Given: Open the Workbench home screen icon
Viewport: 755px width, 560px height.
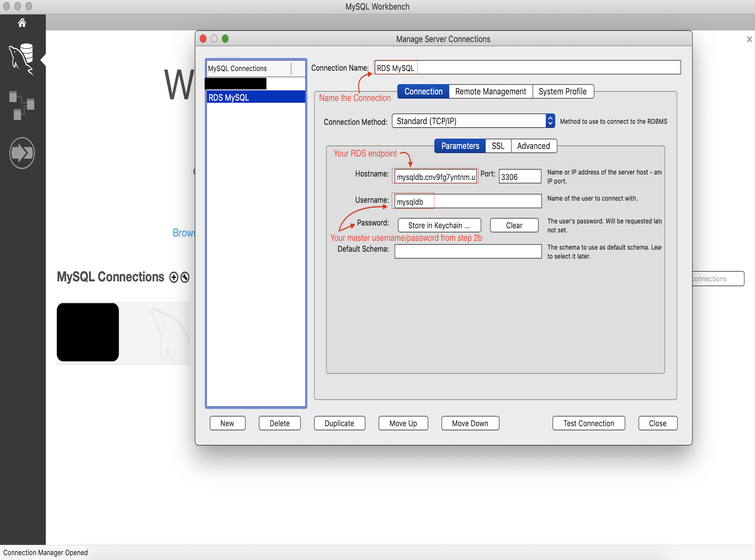Looking at the screenshot, I should point(22,23).
